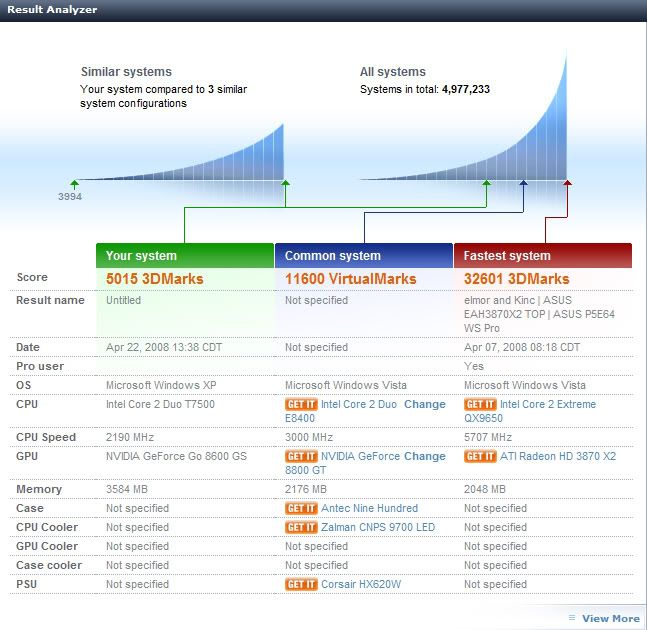
Task: Click Apr 22, 2008 13:38 CDT date
Action: pos(164,347)
